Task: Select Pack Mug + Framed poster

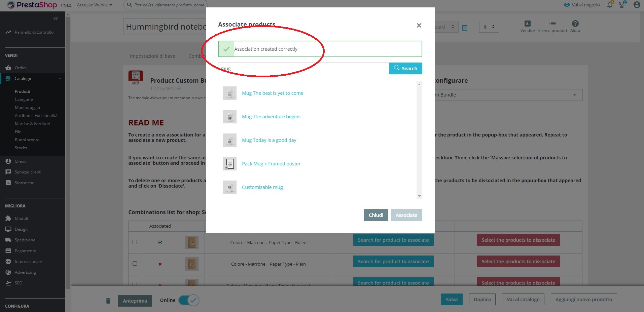Action: coord(271,164)
